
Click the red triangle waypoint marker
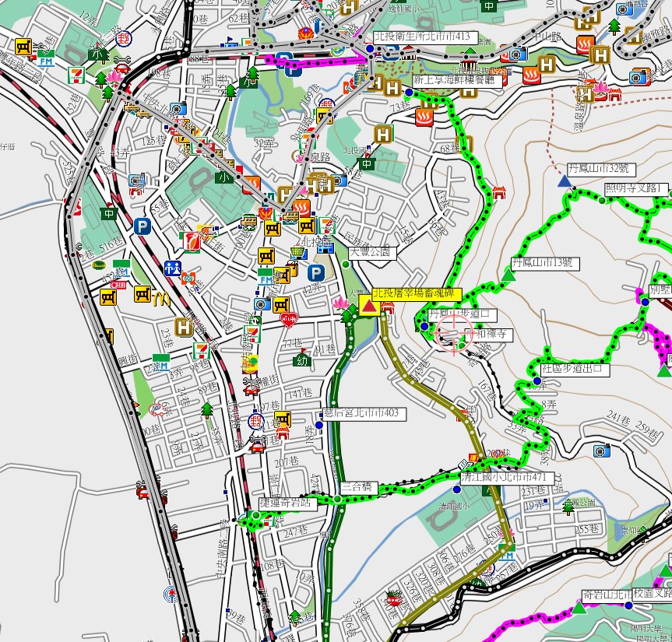[369, 307]
